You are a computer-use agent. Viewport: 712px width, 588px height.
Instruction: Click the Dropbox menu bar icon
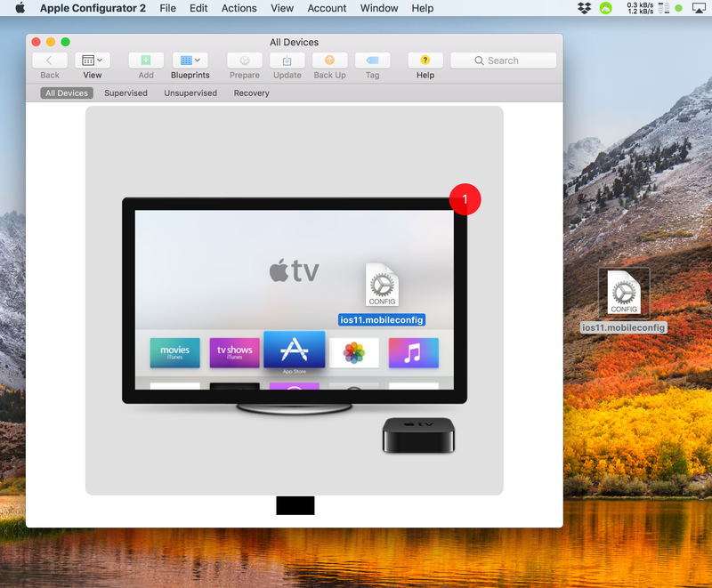585,8
